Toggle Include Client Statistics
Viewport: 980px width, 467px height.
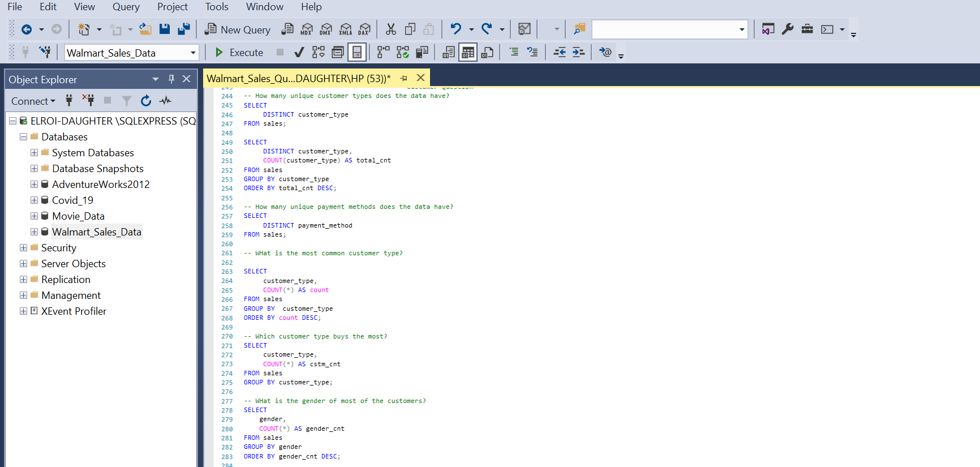422,53
